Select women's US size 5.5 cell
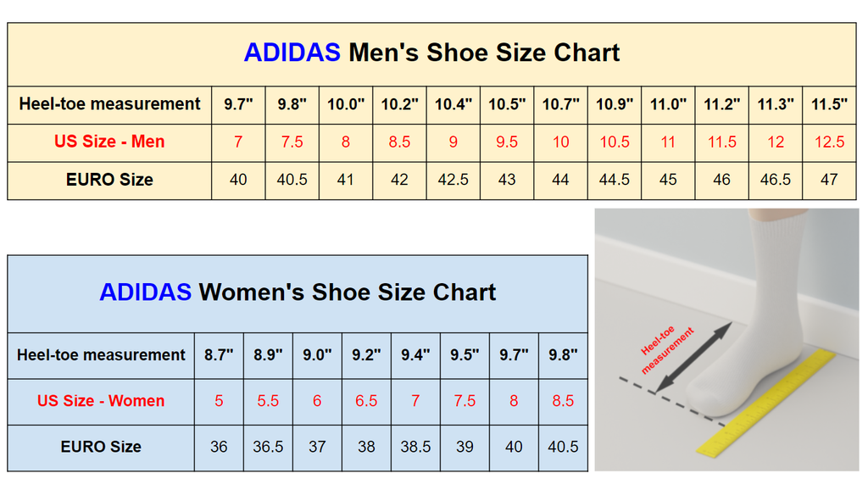The height and width of the screenshot is (479, 868). pyautogui.click(x=268, y=401)
